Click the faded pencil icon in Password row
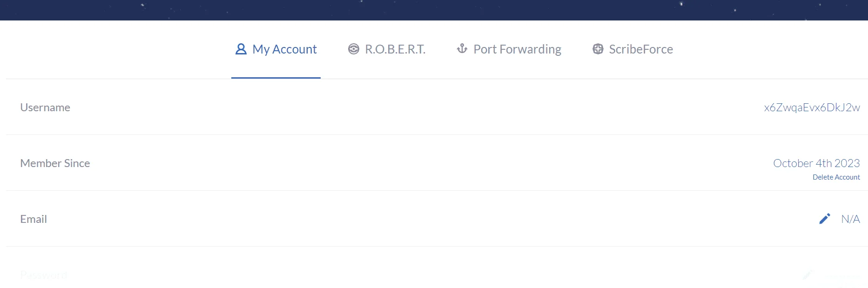868x288 pixels. tap(807, 275)
